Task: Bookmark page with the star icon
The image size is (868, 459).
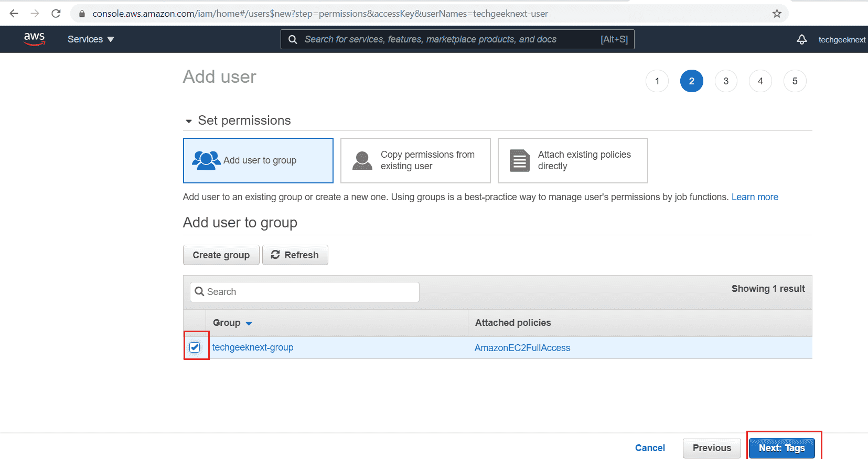Action: [x=777, y=14]
